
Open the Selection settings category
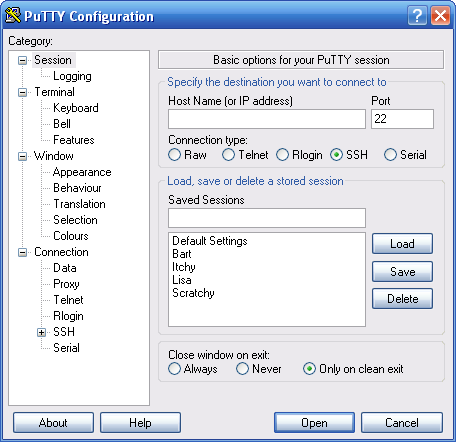coord(75,220)
